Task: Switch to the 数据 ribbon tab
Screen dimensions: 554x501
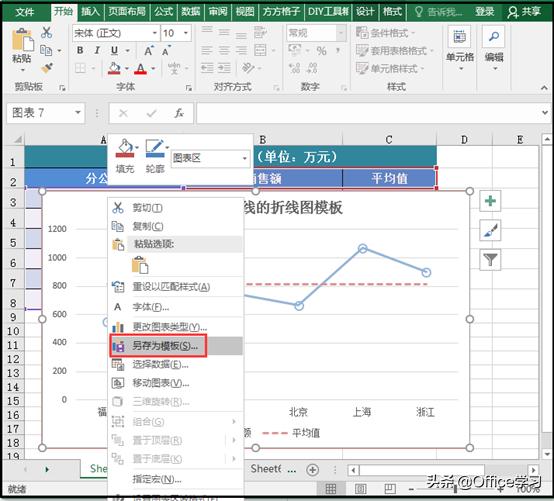Action: tap(191, 12)
